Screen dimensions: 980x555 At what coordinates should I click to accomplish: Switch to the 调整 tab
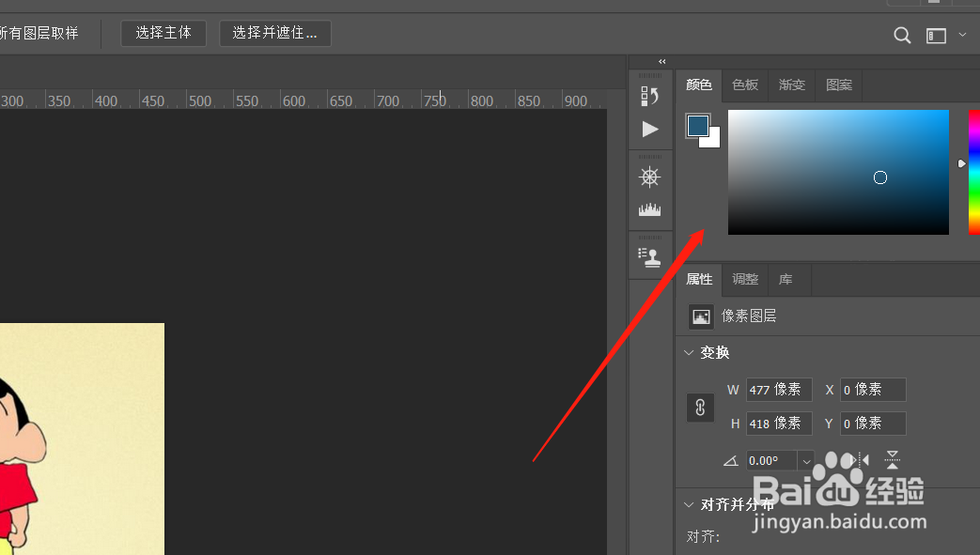[x=744, y=279]
